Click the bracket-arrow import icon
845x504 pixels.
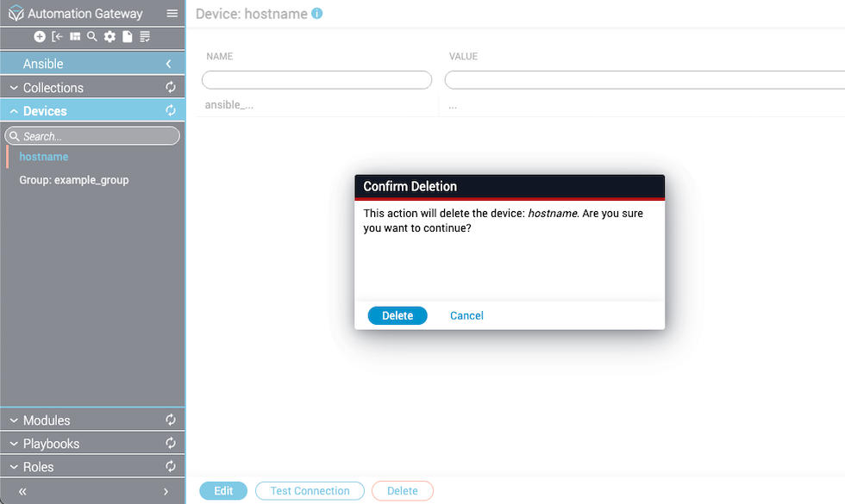[x=57, y=36]
